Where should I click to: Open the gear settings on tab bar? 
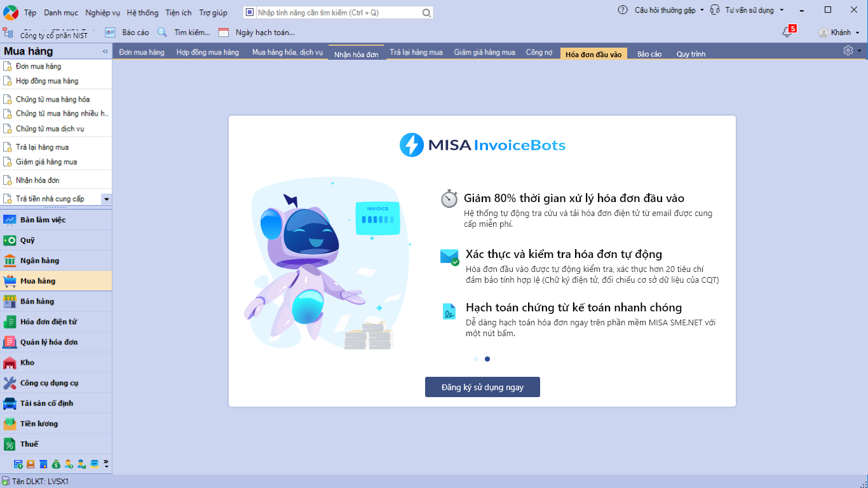click(x=848, y=51)
